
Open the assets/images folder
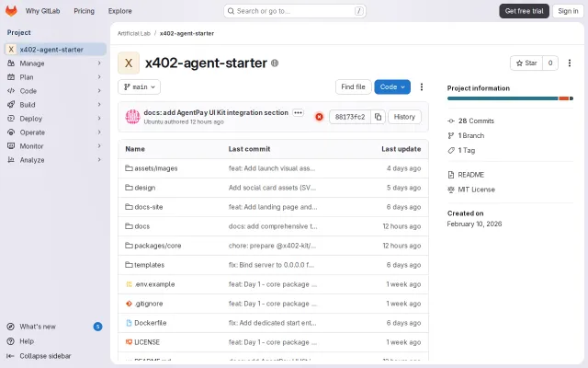click(156, 168)
